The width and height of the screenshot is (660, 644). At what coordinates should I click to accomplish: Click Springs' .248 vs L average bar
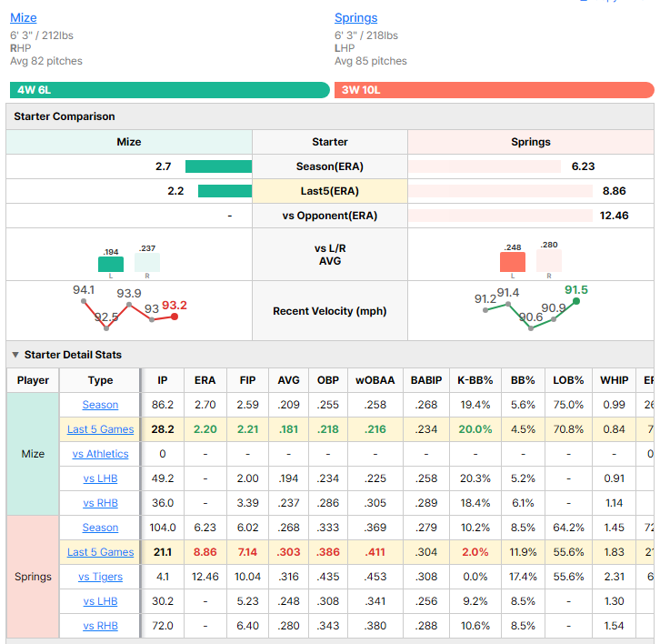512,262
